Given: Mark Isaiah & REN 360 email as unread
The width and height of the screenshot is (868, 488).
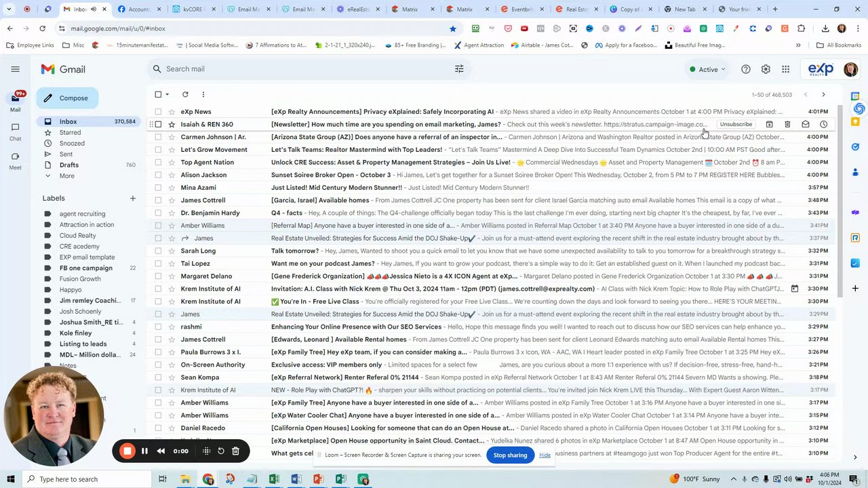Looking at the screenshot, I should pyautogui.click(x=806, y=125).
